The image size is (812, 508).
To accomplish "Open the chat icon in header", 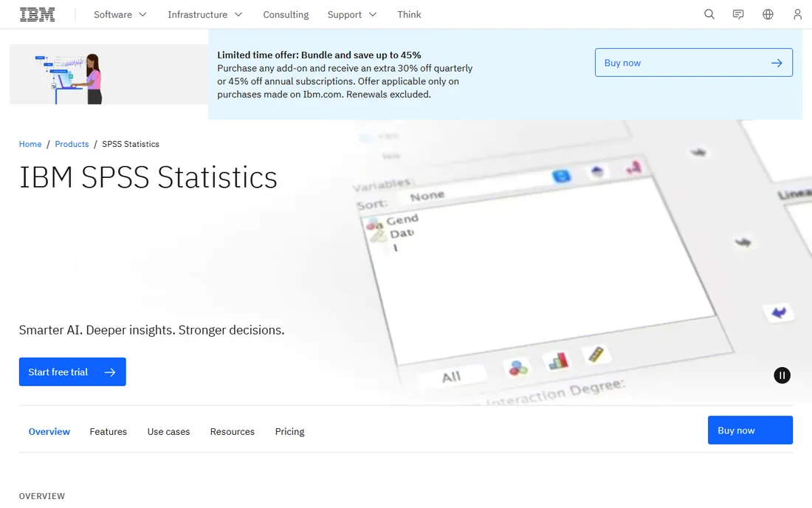I will (738, 15).
